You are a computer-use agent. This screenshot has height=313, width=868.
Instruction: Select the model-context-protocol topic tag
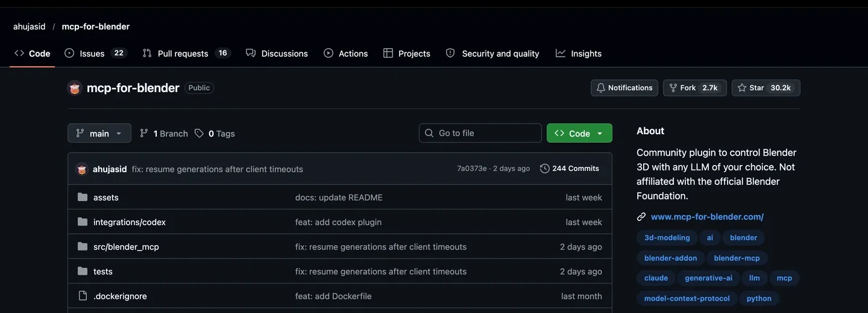click(x=687, y=299)
